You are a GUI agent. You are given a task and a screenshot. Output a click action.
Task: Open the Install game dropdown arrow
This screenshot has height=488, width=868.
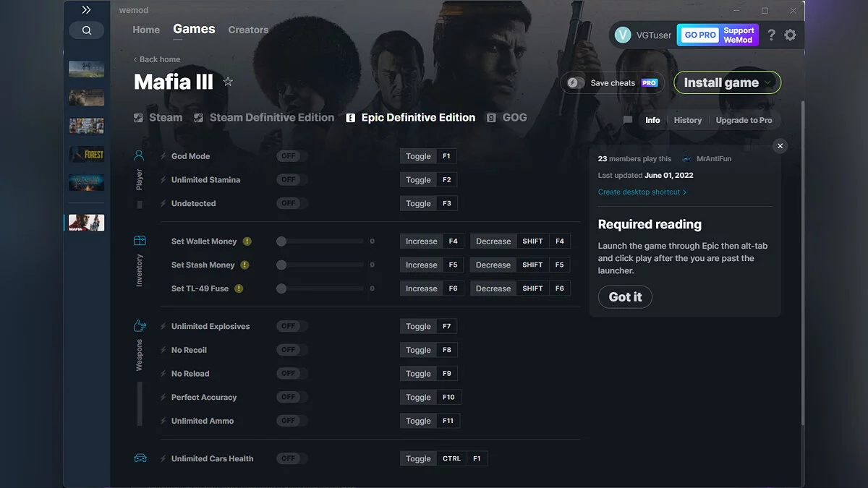pos(769,82)
